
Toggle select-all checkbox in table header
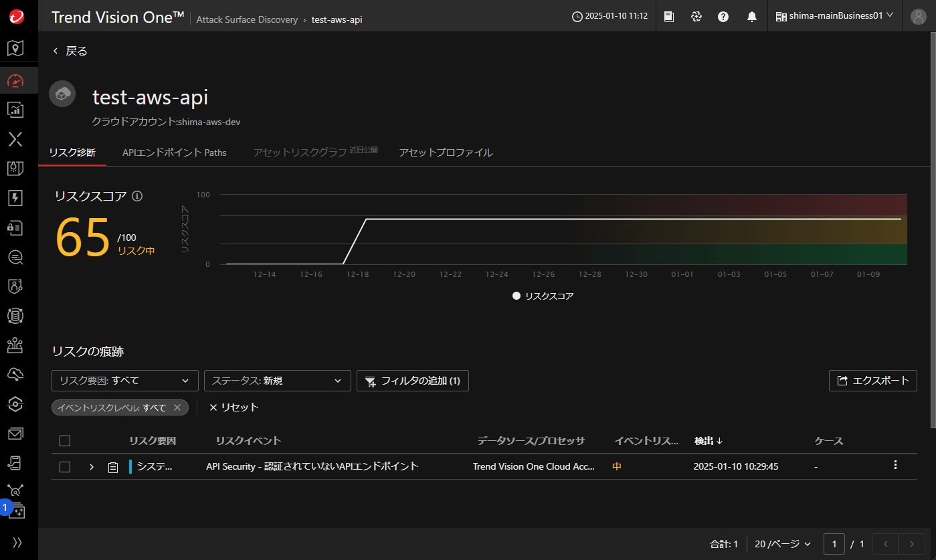pos(65,441)
